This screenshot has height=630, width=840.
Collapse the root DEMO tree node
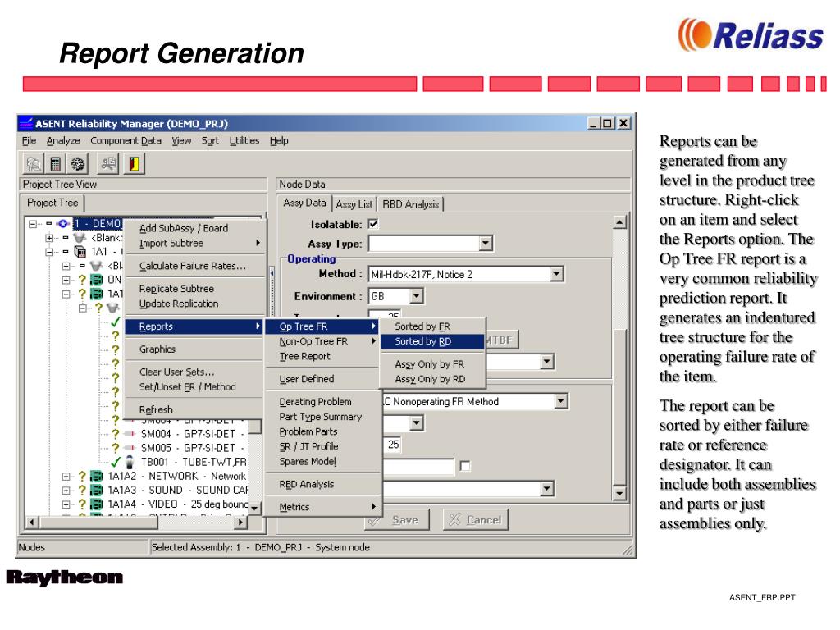point(33,223)
